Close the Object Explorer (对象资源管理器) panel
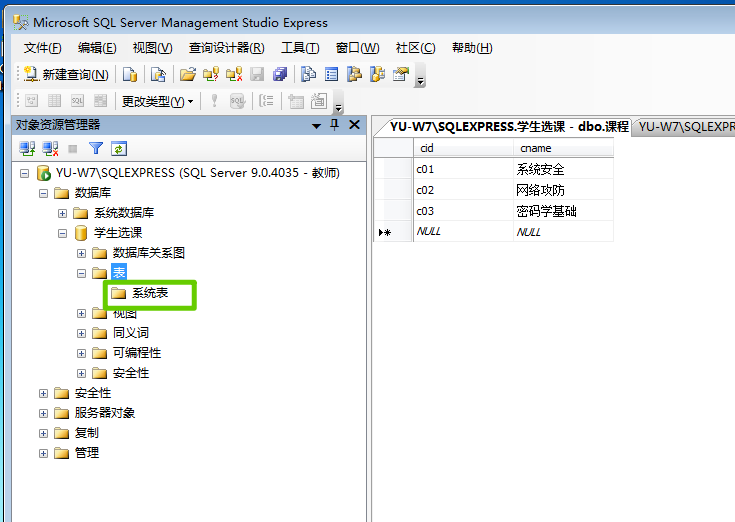This screenshot has width=735, height=522. coord(354,125)
